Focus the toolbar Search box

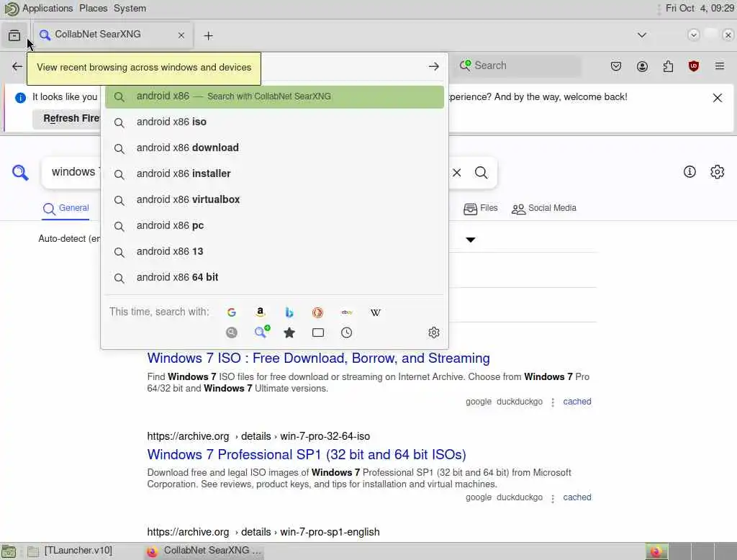[x=517, y=66]
